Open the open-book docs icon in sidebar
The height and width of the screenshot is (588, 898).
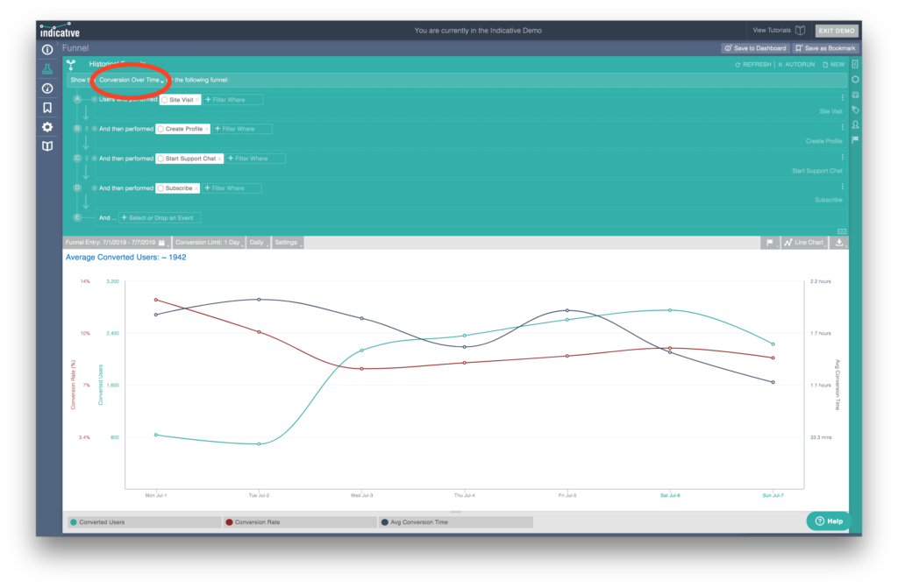pyautogui.click(x=47, y=146)
